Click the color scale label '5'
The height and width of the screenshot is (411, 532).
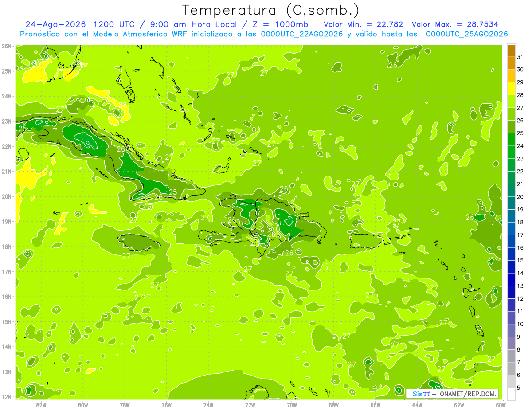[519, 388]
